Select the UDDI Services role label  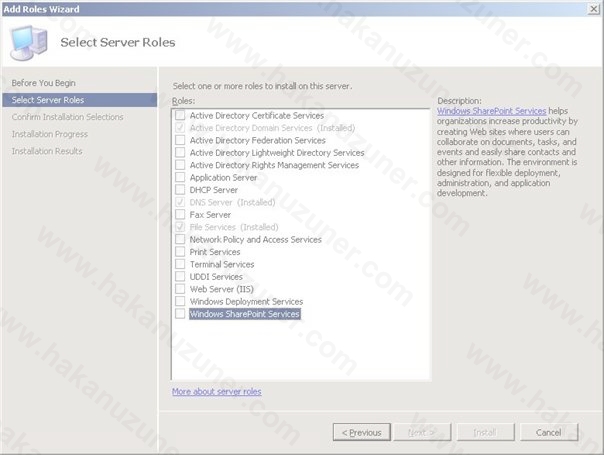point(216,277)
